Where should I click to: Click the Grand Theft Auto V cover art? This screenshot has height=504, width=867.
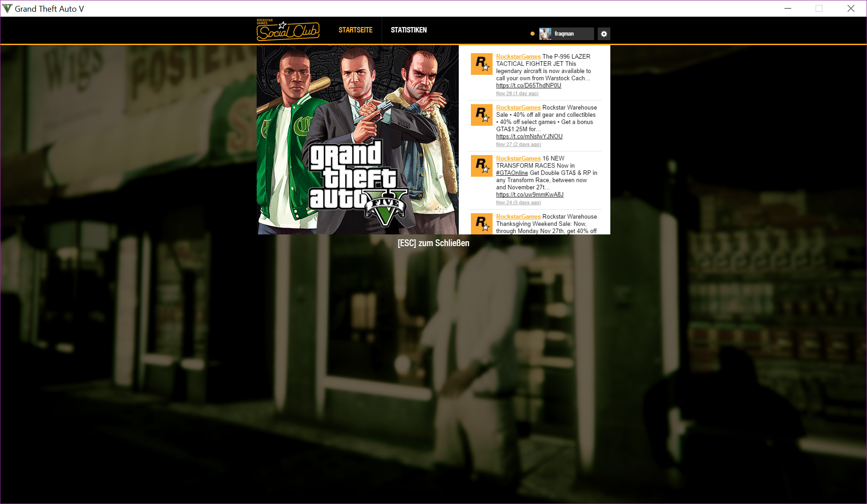(358, 140)
